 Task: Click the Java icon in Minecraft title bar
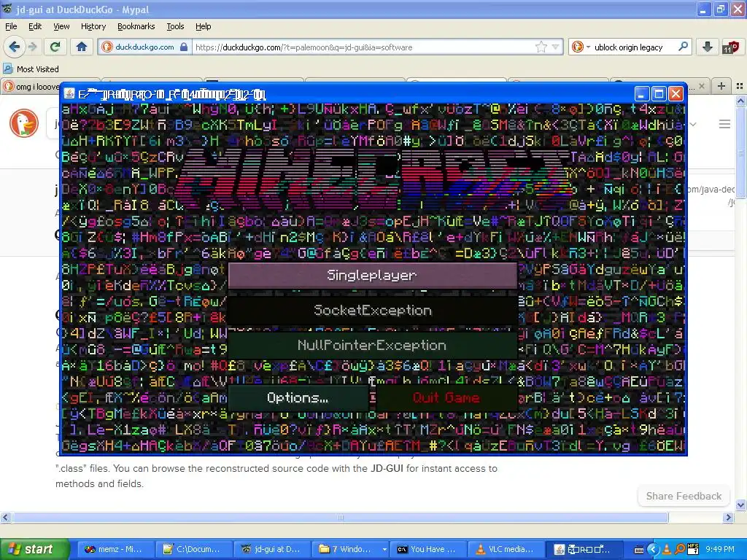coord(69,93)
